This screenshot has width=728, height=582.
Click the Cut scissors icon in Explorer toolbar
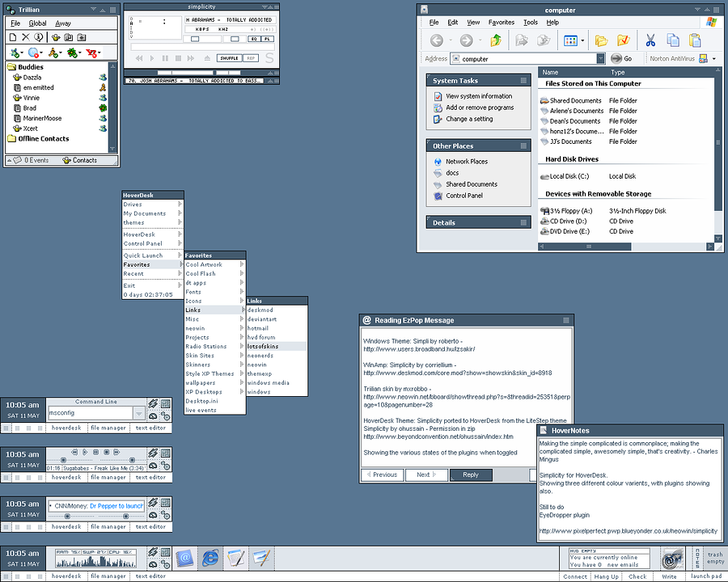(x=650, y=40)
